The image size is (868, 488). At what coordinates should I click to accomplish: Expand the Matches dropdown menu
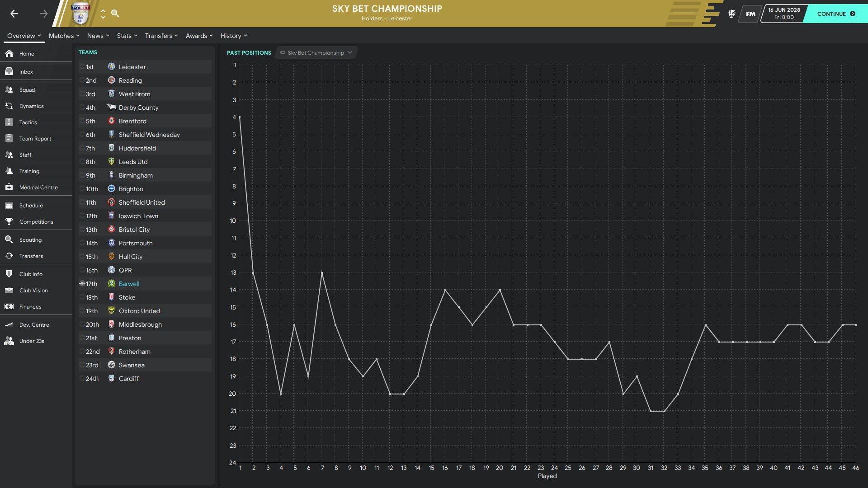(x=64, y=36)
